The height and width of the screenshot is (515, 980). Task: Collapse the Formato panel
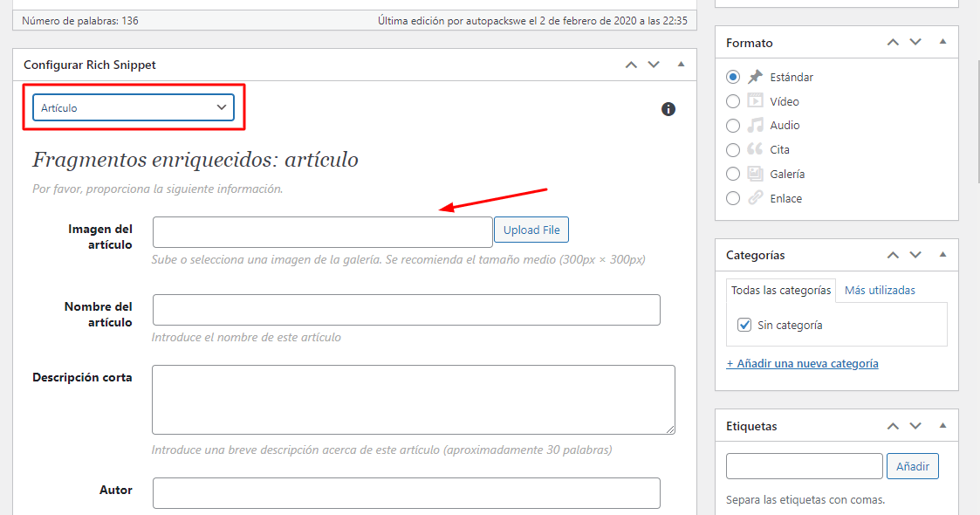click(942, 42)
